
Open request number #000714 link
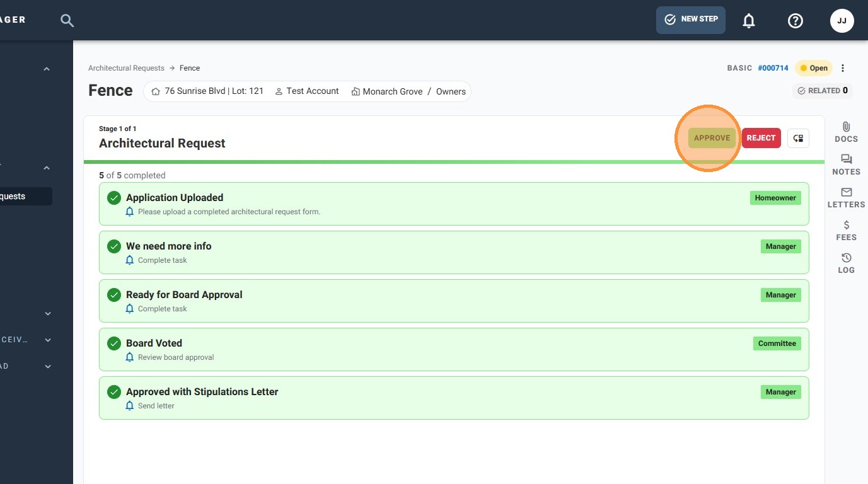[x=773, y=68]
